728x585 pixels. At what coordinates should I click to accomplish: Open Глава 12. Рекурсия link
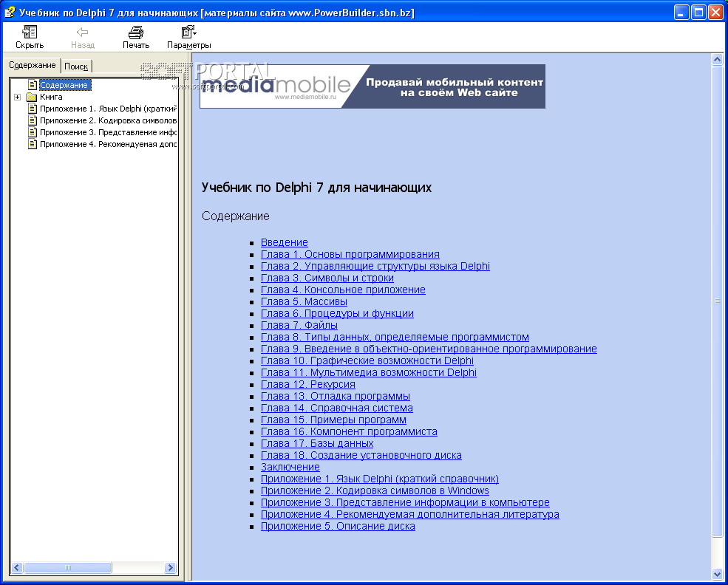click(307, 384)
